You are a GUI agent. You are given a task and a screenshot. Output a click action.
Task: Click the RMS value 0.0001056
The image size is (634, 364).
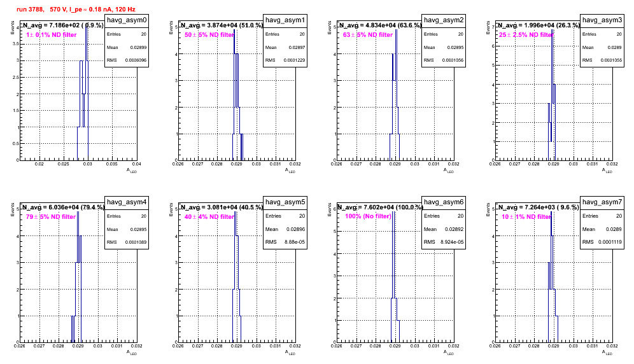(452, 60)
